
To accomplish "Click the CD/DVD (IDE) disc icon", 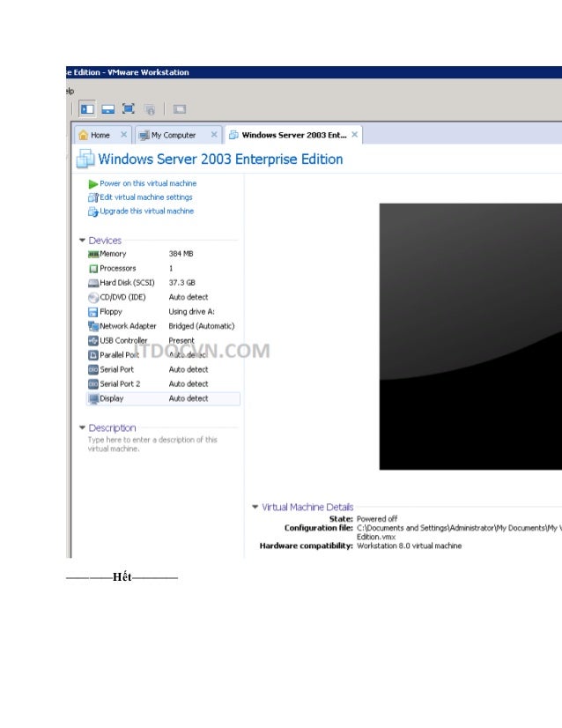I will (93, 297).
